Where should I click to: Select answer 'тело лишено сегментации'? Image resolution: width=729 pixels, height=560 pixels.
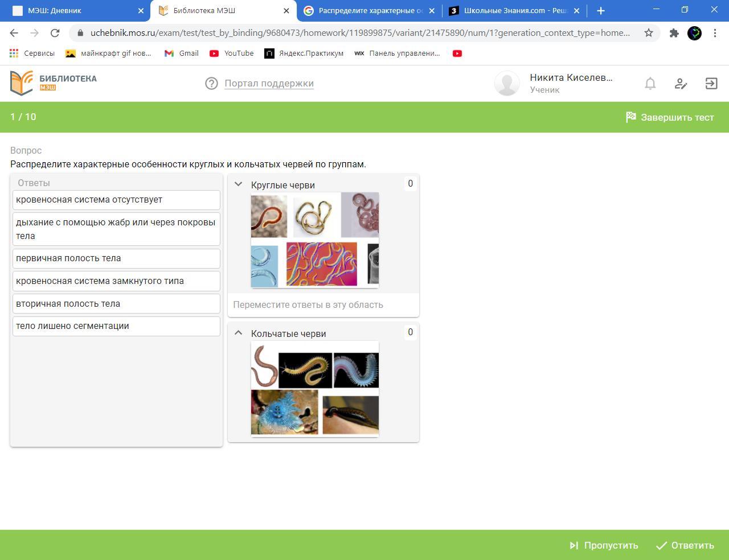coord(116,326)
